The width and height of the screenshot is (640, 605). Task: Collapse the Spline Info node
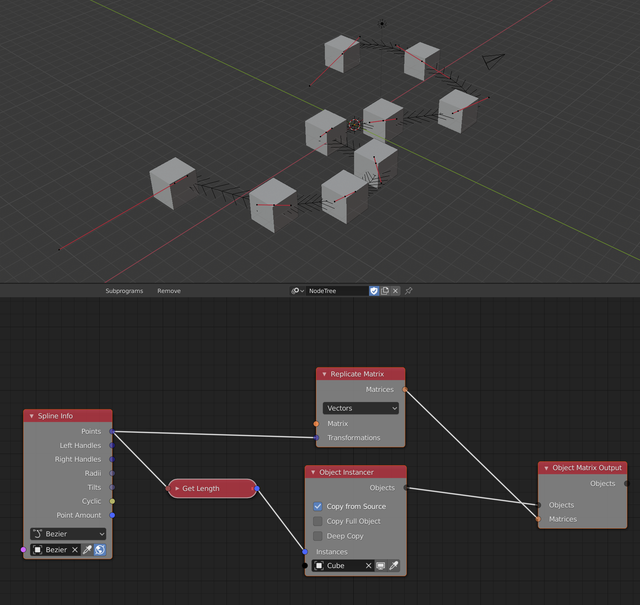pos(31,416)
